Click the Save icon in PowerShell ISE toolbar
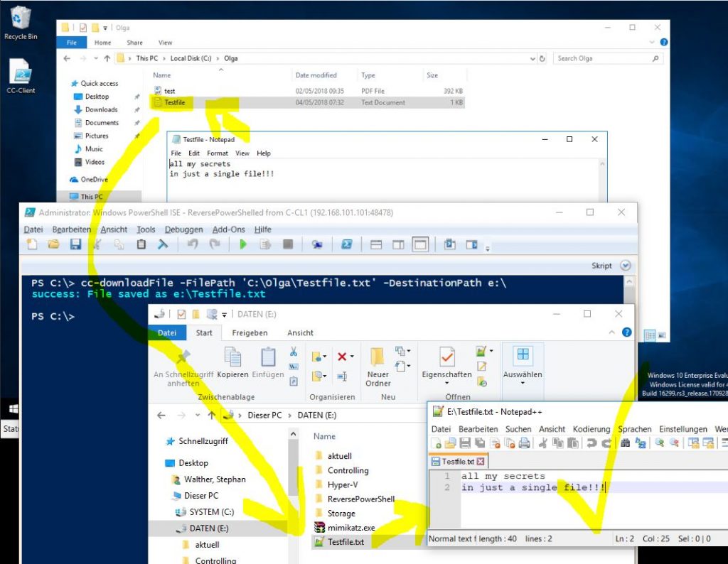The width and height of the screenshot is (728, 564). (75, 244)
